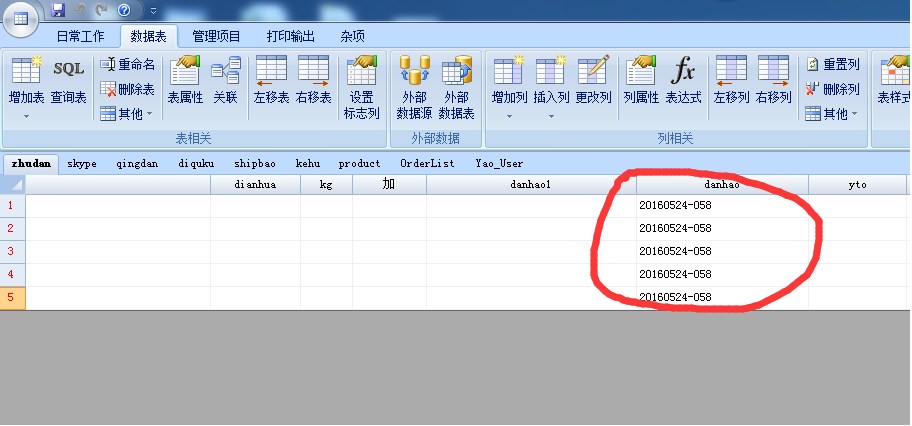Open the 其他 dropdown in 表相关 group
Viewport: 912px width, 426px height.
(128, 114)
